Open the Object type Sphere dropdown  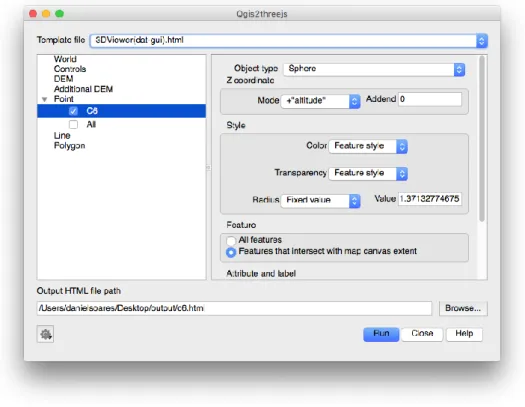coord(374,69)
